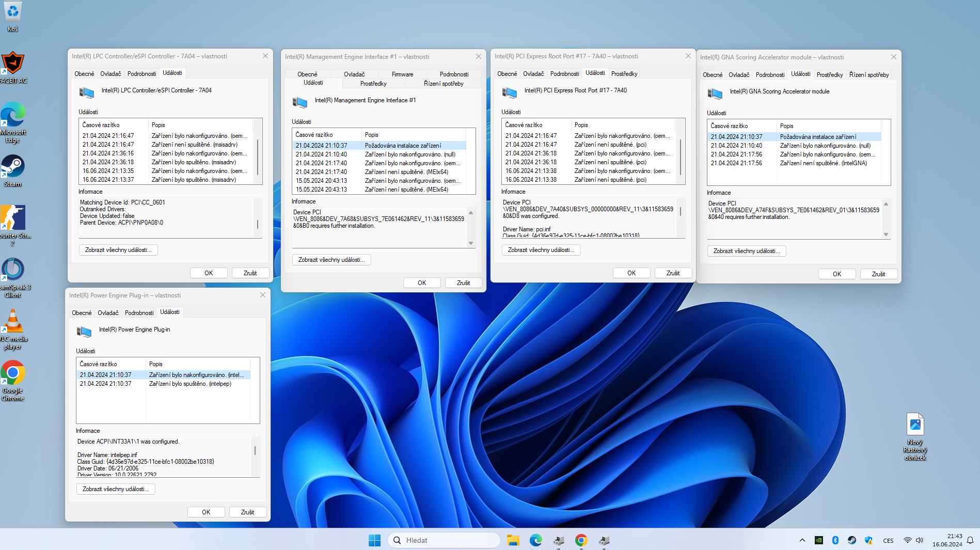Show hidden system tray icons chevron
Viewport: 980px width, 550px height.
click(802, 540)
